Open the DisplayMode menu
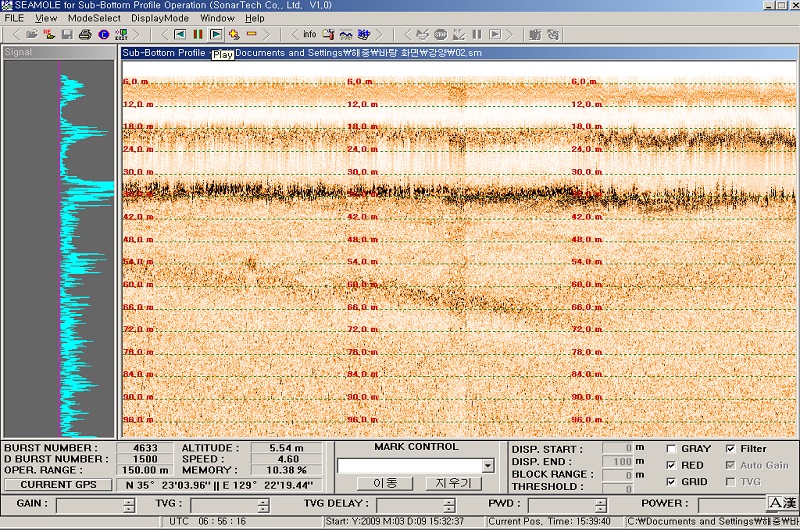800x530 pixels. tap(160, 18)
